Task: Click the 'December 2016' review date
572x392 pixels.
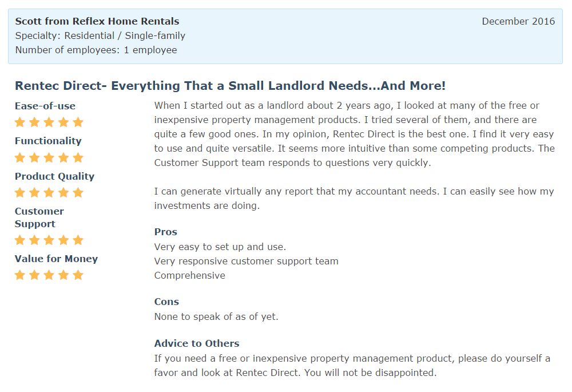Action: pos(518,21)
